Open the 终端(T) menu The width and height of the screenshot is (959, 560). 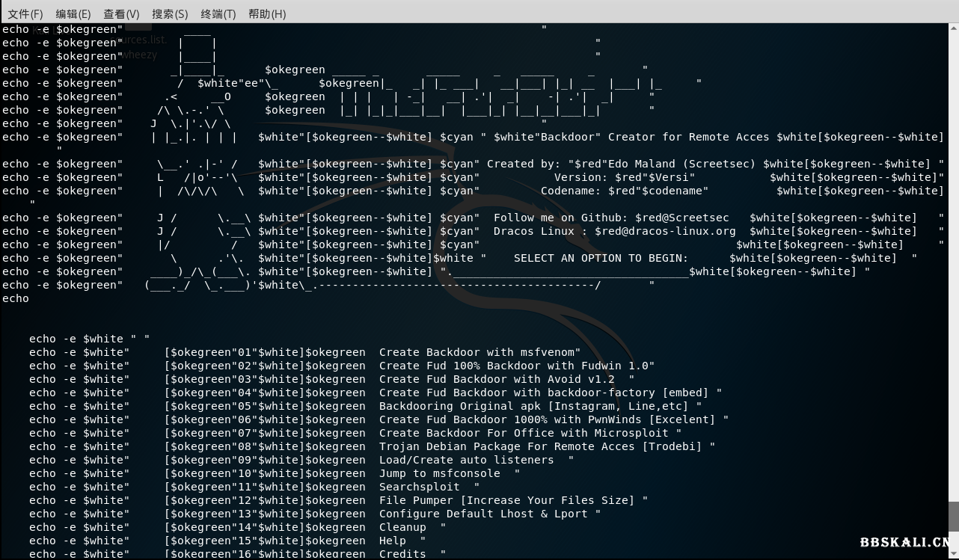(218, 13)
